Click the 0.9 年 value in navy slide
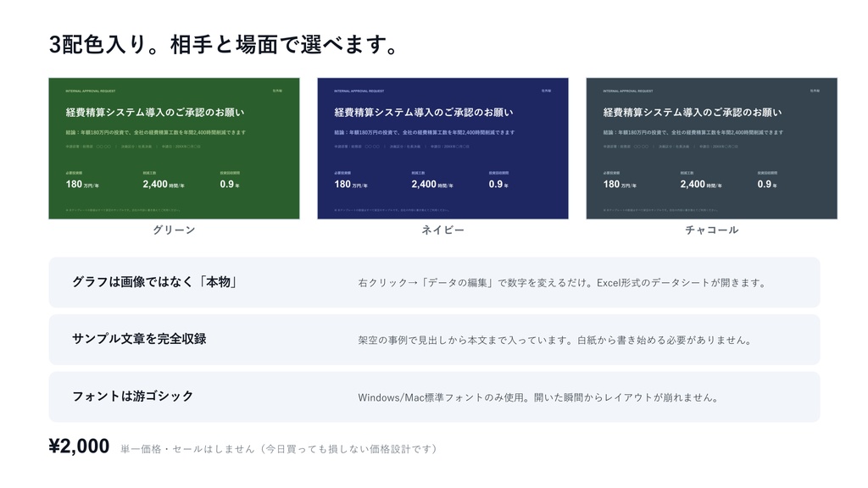 [x=498, y=184]
